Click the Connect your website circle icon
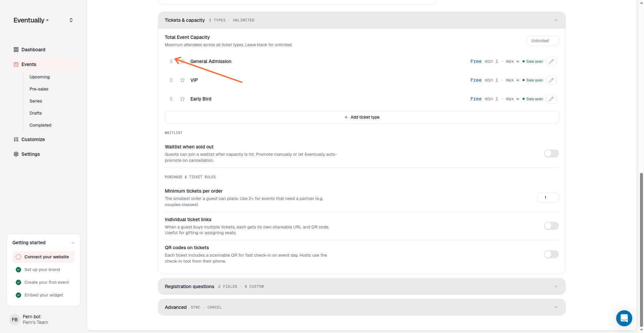This screenshot has height=333, width=644. click(x=18, y=257)
